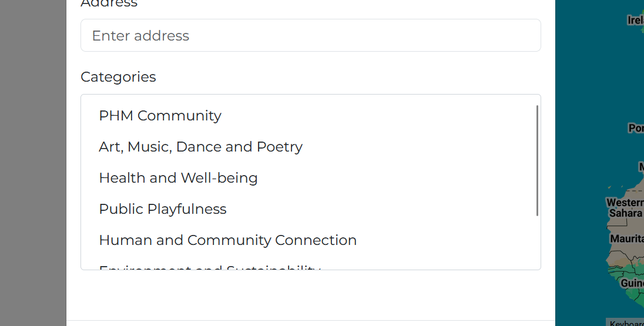The height and width of the screenshot is (326, 644).
Task: Pick the Public Playfulness option
Action: (163, 209)
